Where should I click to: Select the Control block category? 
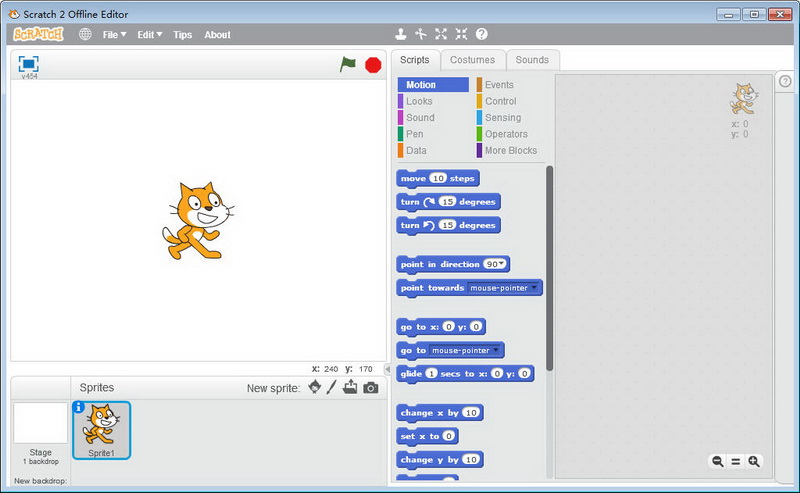[510, 101]
